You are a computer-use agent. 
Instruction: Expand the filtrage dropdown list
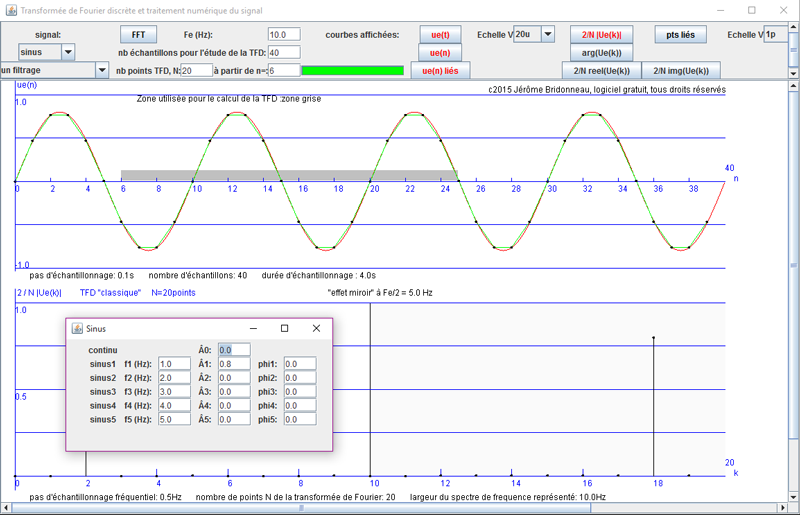click(102, 70)
